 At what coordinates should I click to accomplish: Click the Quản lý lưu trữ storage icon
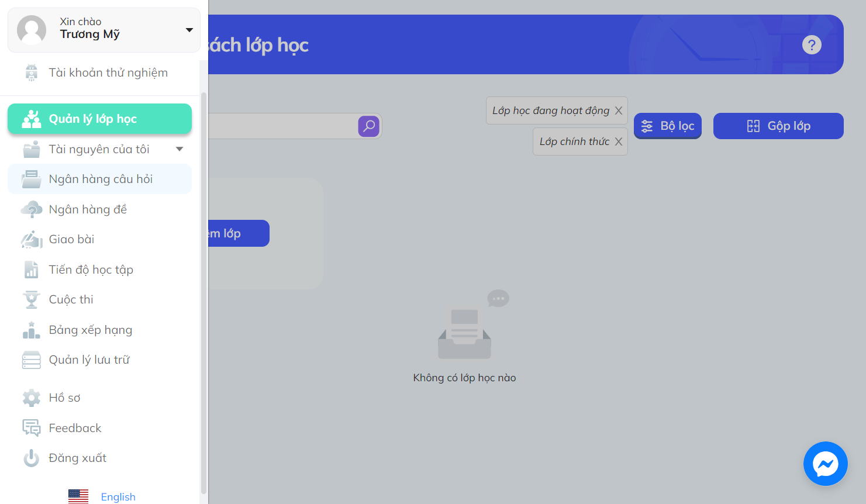click(x=32, y=360)
